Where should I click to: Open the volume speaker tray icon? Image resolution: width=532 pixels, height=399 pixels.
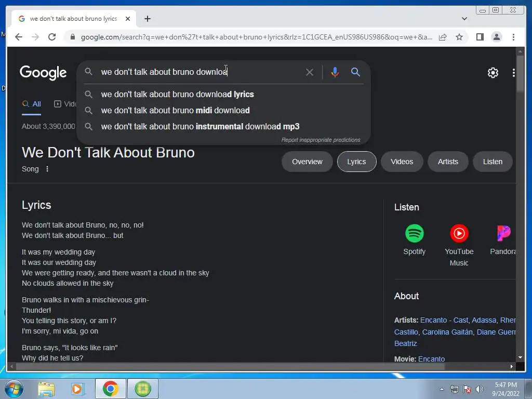(x=479, y=389)
